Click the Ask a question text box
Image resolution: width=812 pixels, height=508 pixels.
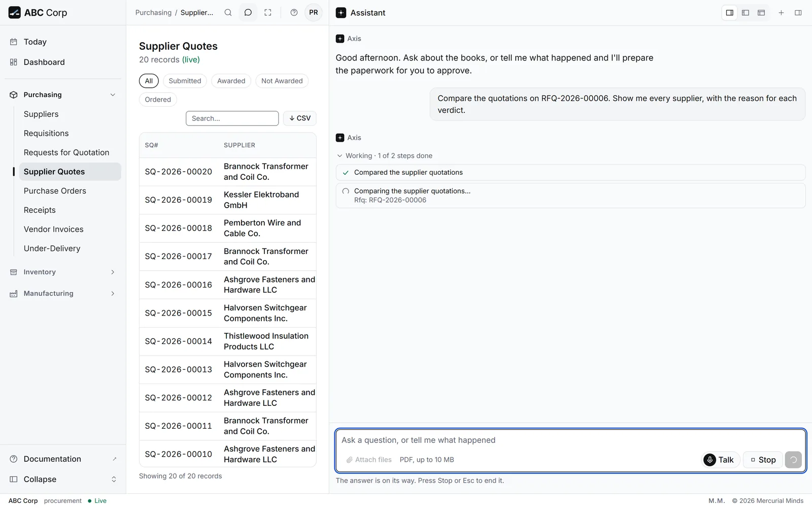coord(570,440)
